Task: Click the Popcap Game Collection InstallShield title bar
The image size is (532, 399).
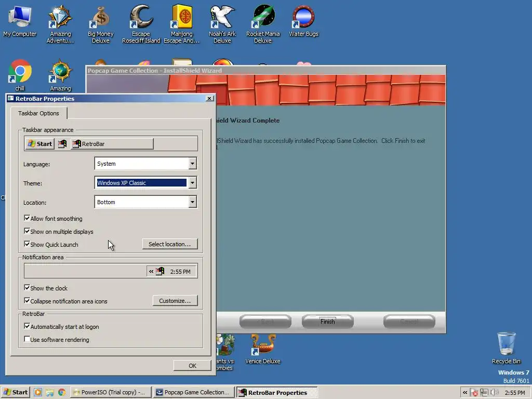Action: click(x=265, y=71)
